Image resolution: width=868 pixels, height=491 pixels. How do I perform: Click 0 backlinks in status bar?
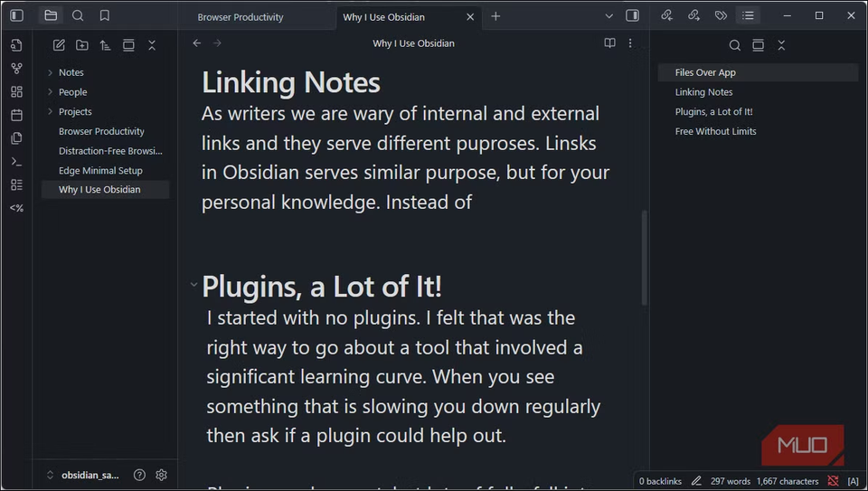(660, 481)
